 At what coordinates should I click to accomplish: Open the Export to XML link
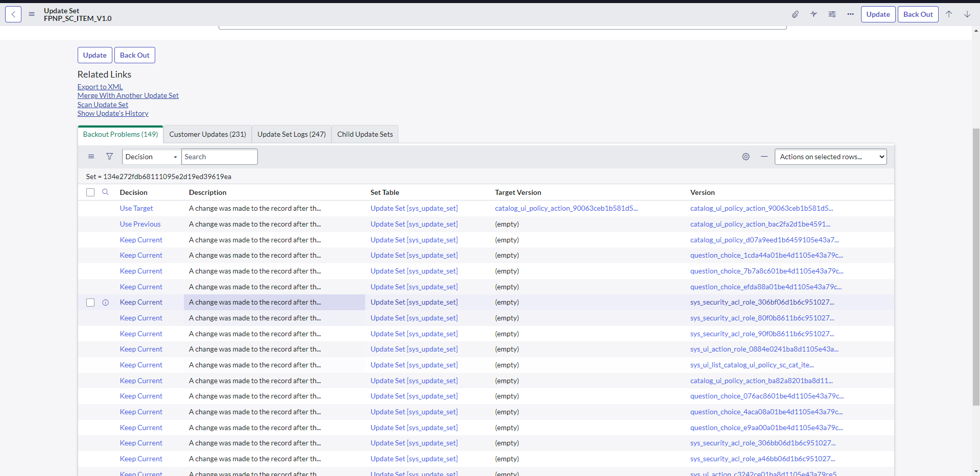pos(100,87)
